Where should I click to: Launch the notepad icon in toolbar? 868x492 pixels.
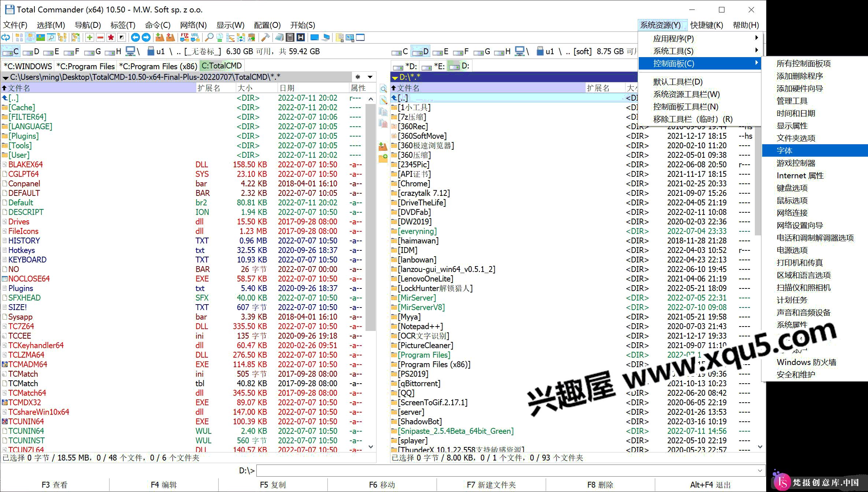pyautogui.click(x=279, y=37)
